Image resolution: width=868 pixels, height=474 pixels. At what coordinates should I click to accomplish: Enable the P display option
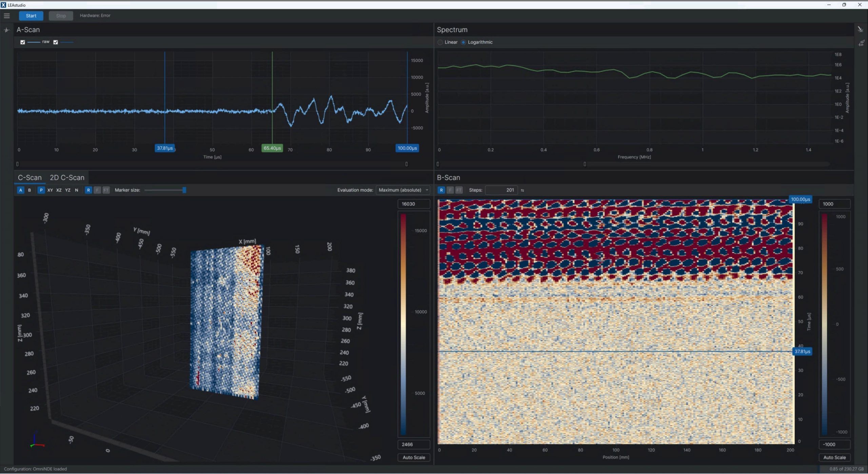point(41,190)
